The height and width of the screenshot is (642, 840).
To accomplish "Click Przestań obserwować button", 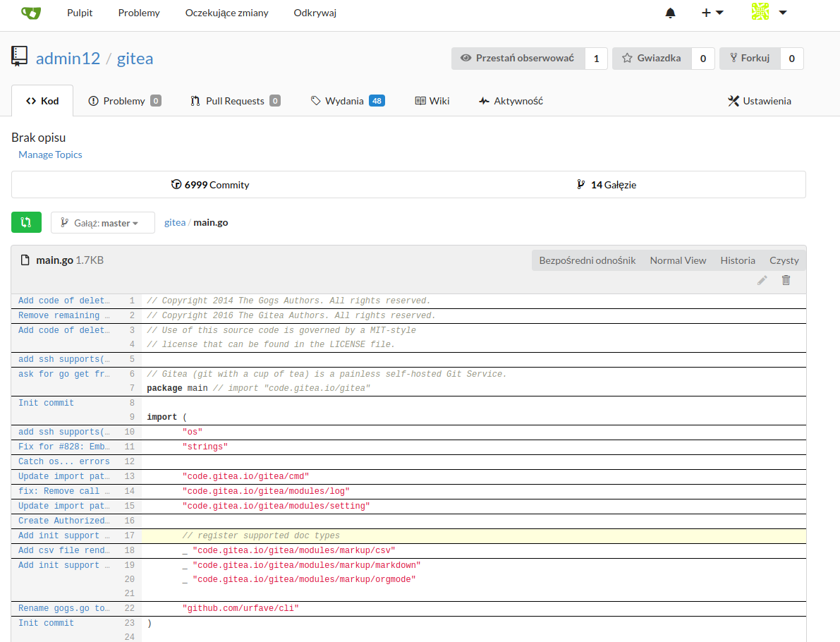I will click(518, 59).
